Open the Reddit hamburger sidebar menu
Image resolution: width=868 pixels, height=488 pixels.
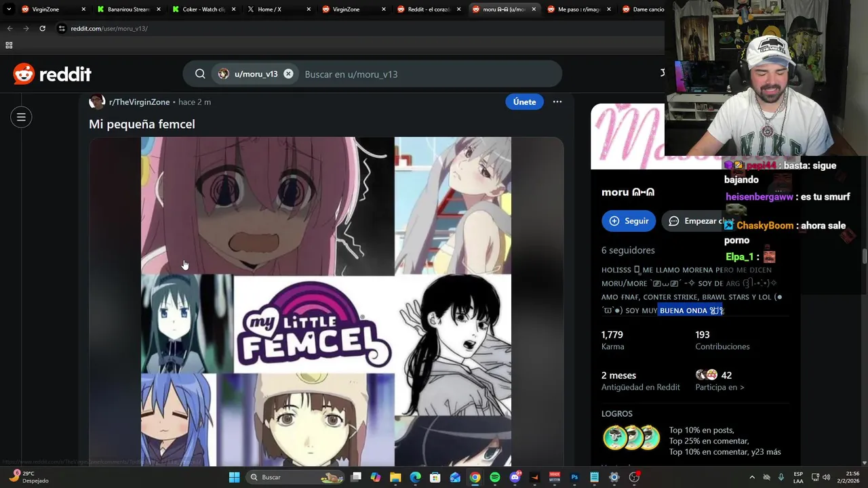coord(21,117)
